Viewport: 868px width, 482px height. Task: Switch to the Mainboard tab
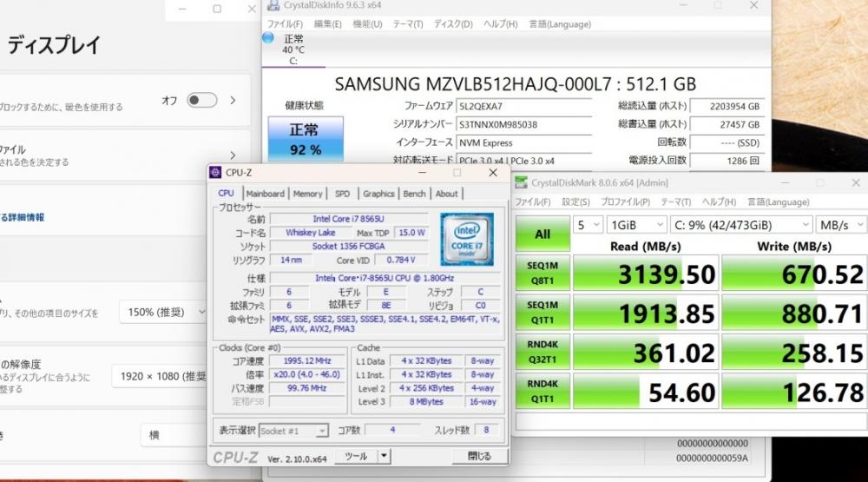(x=265, y=194)
